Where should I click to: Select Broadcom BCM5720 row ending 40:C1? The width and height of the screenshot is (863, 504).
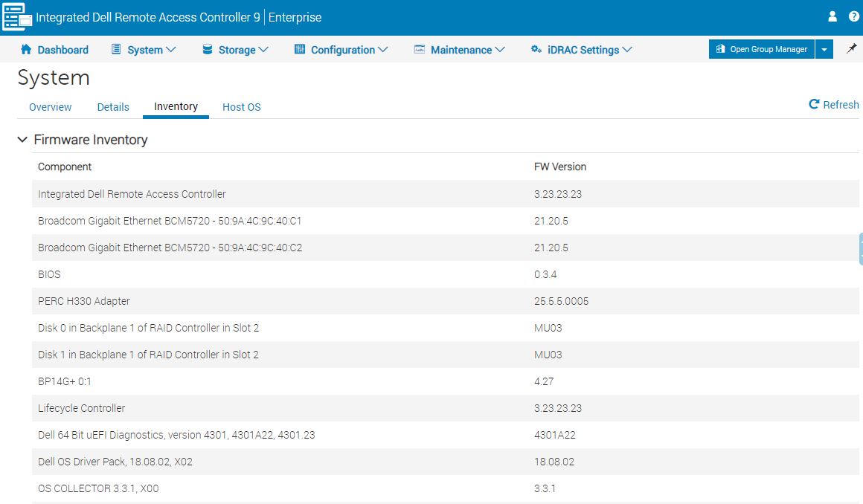click(x=445, y=222)
